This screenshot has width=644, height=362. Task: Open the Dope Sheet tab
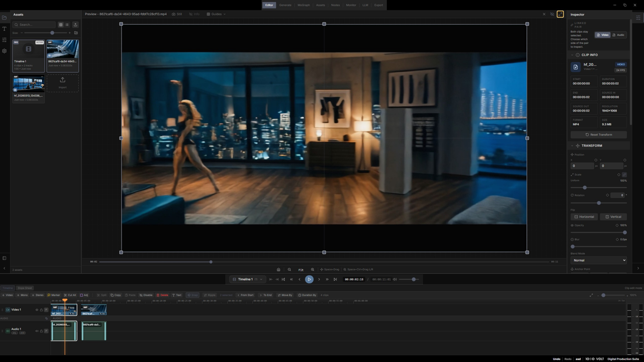pyautogui.click(x=25, y=288)
